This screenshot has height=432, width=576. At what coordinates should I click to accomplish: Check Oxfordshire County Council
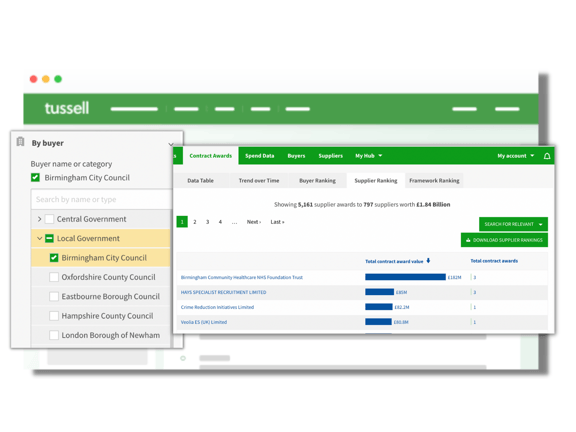54,277
